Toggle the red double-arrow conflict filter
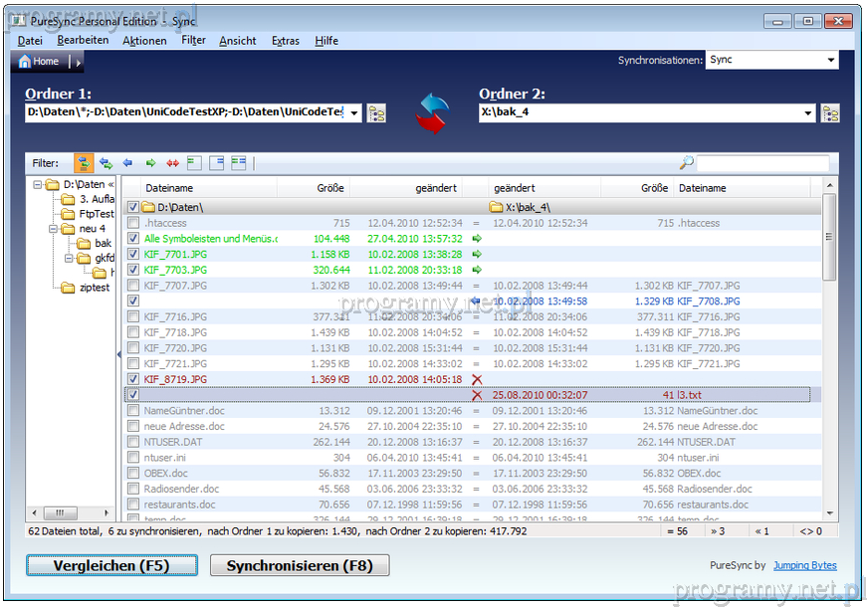This screenshot has height=607, width=868. point(172,162)
